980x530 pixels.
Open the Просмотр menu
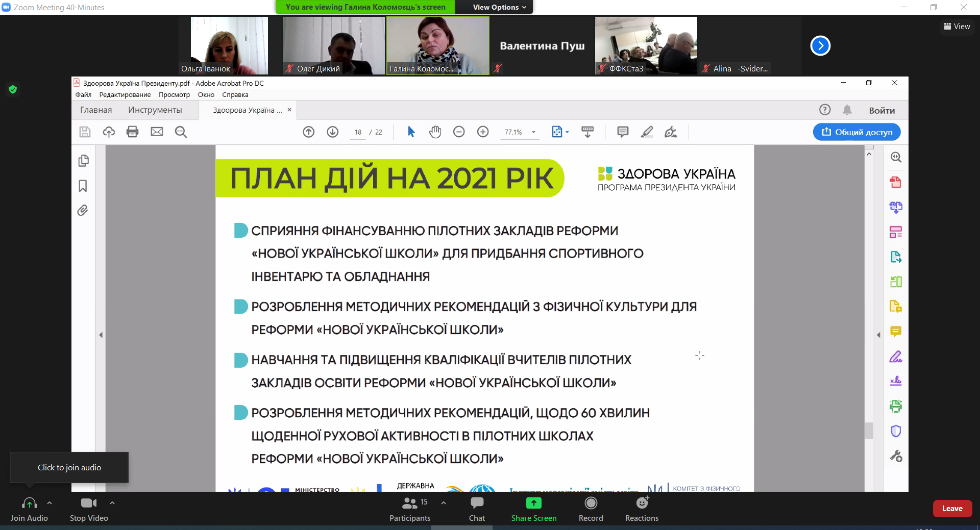click(174, 94)
